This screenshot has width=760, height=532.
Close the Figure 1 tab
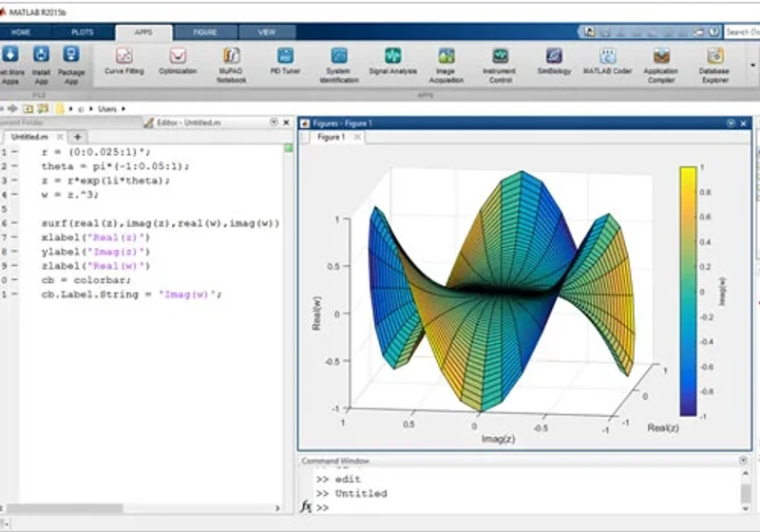click(x=357, y=137)
